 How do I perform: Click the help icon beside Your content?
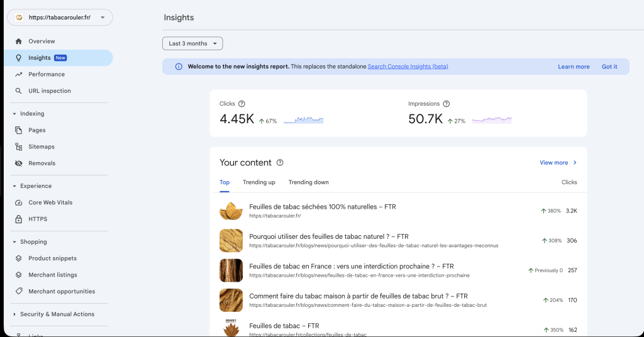(x=280, y=163)
